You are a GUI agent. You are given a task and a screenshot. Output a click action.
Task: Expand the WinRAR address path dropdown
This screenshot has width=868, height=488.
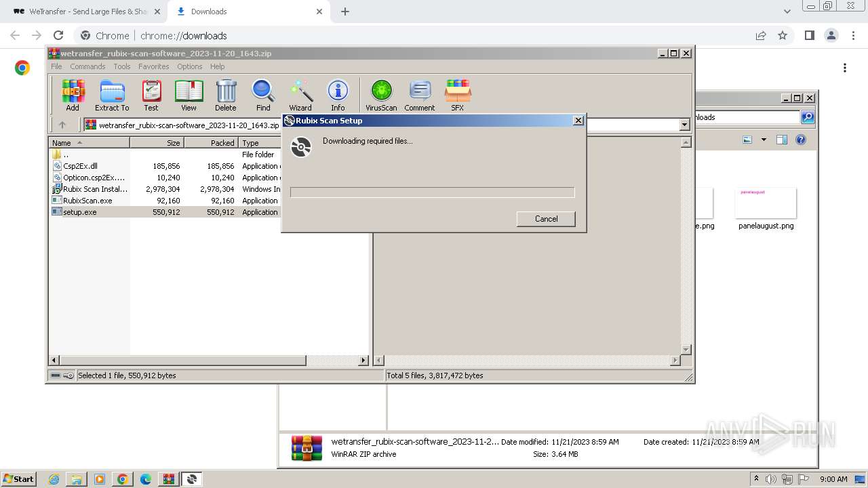pyautogui.click(x=684, y=125)
